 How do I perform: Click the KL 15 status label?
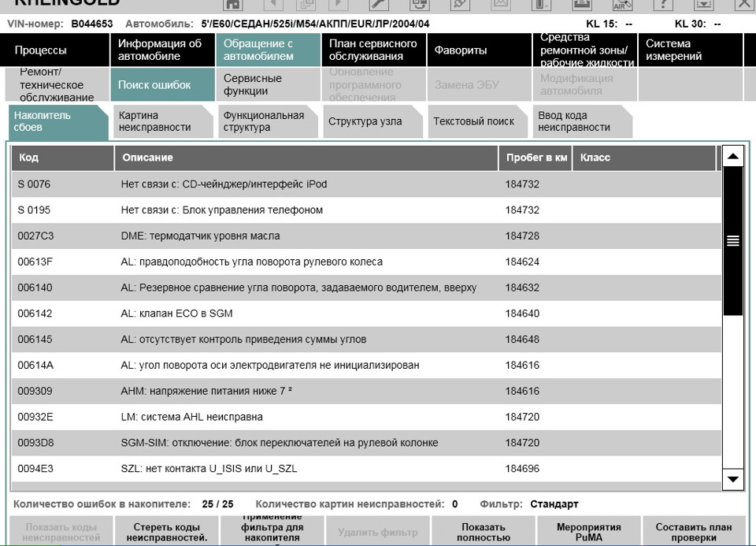click(602, 24)
